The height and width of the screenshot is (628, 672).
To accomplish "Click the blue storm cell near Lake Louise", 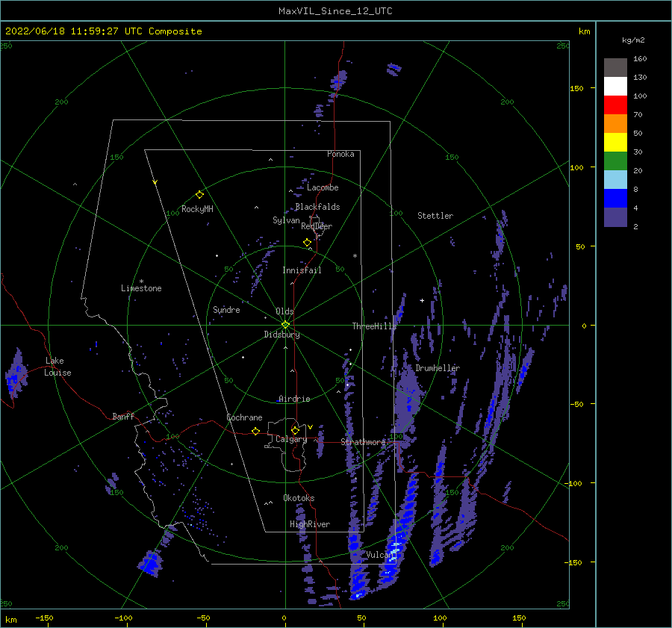I will coord(15,374).
